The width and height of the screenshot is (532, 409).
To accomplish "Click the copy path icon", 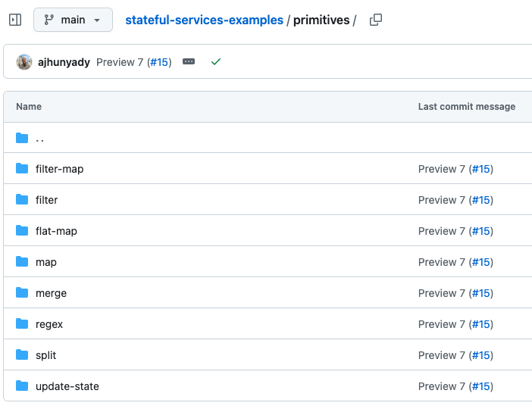I will [x=376, y=20].
